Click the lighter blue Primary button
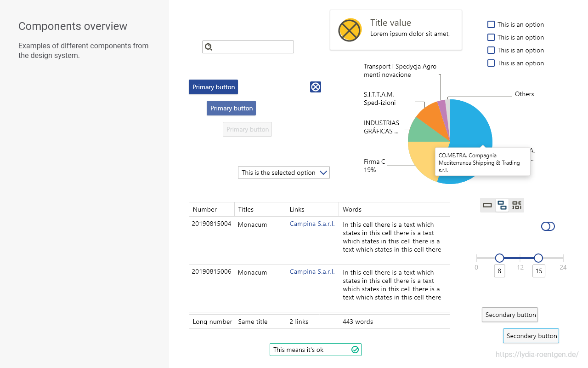This screenshot has height=368, width=588. point(231,108)
